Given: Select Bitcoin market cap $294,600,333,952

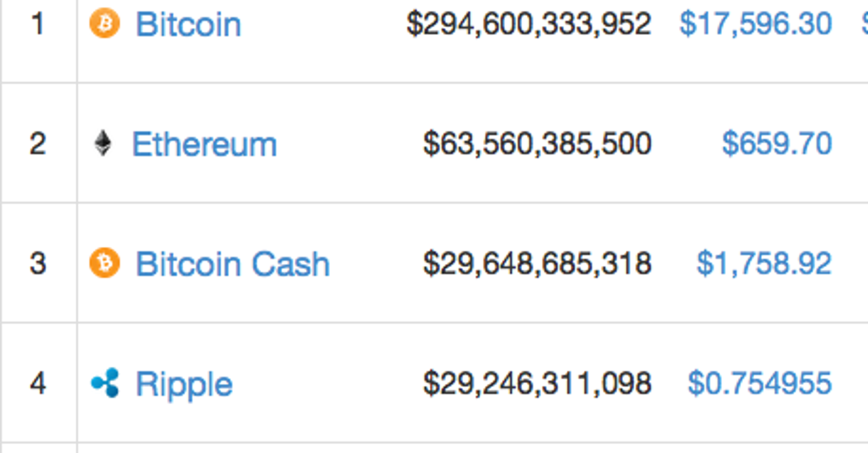Looking at the screenshot, I should [529, 24].
